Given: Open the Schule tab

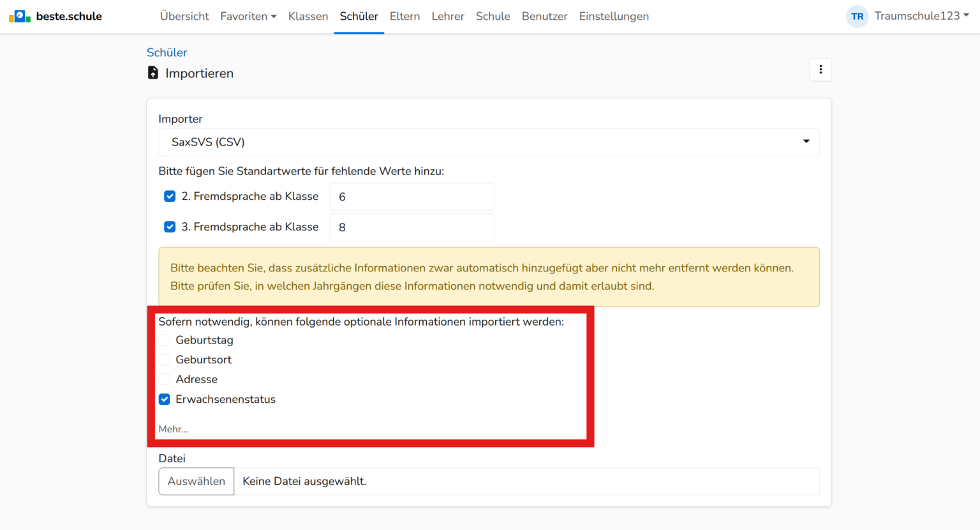Looking at the screenshot, I should [493, 17].
